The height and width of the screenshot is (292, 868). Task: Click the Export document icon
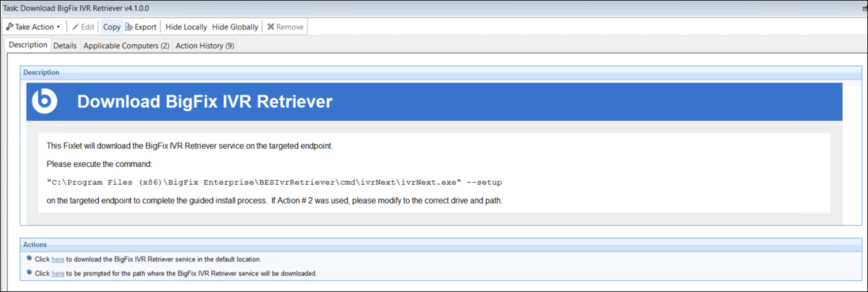pyautogui.click(x=129, y=27)
